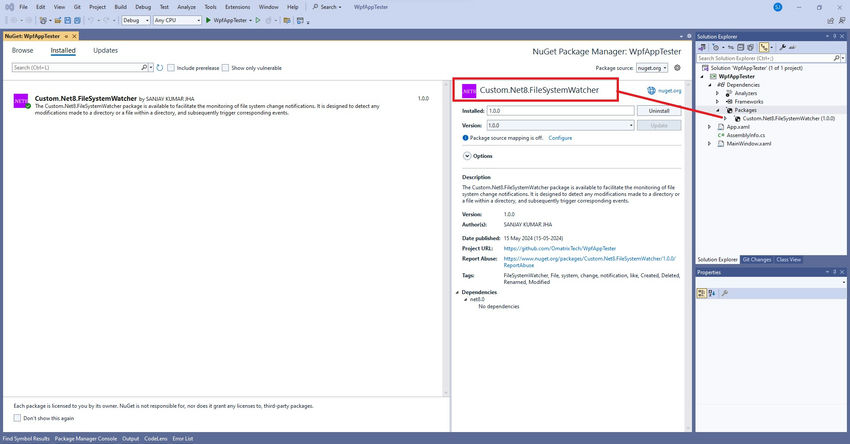Open the Build menu

(120, 7)
